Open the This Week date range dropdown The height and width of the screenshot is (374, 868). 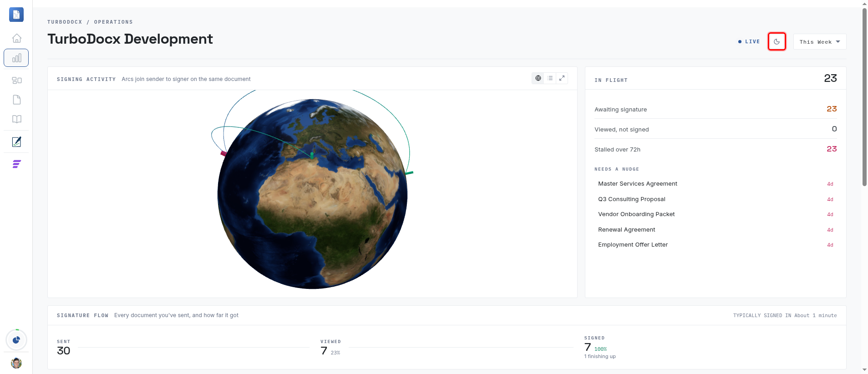click(820, 42)
